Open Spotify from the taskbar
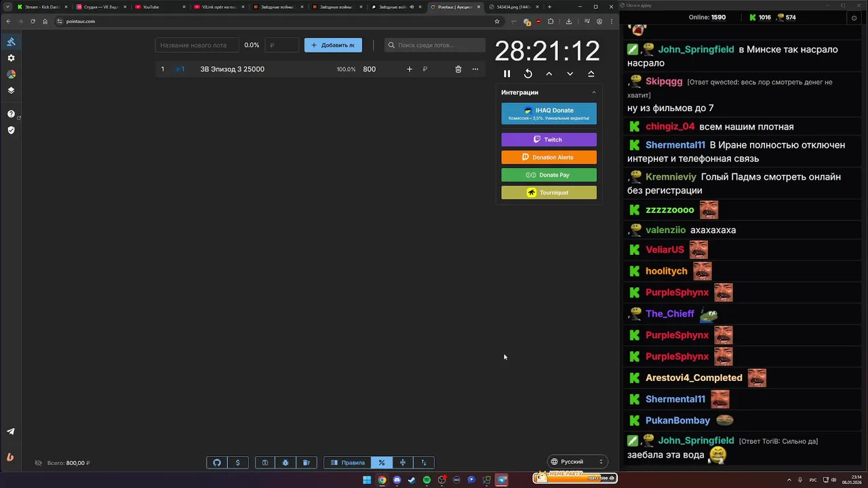Screen dimensions: 868x488 click(x=427, y=480)
